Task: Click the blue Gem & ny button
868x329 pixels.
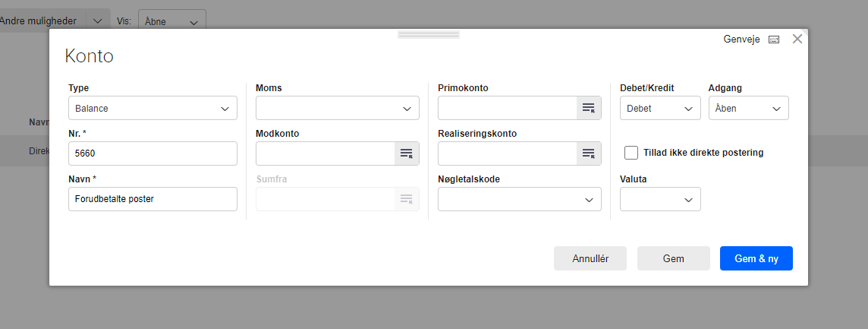Action: pyautogui.click(x=756, y=258)
